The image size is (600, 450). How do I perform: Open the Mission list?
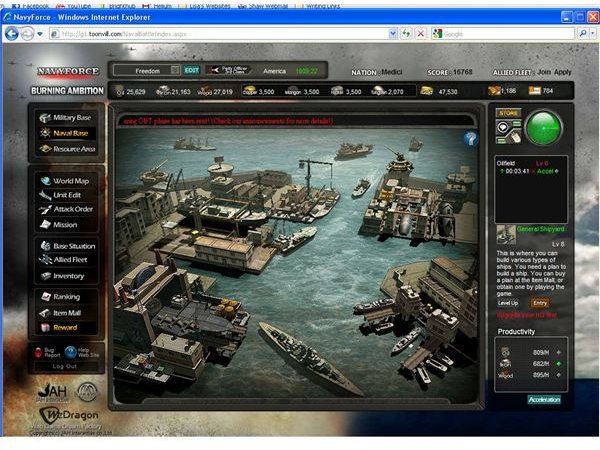click(x=59, y=225)
